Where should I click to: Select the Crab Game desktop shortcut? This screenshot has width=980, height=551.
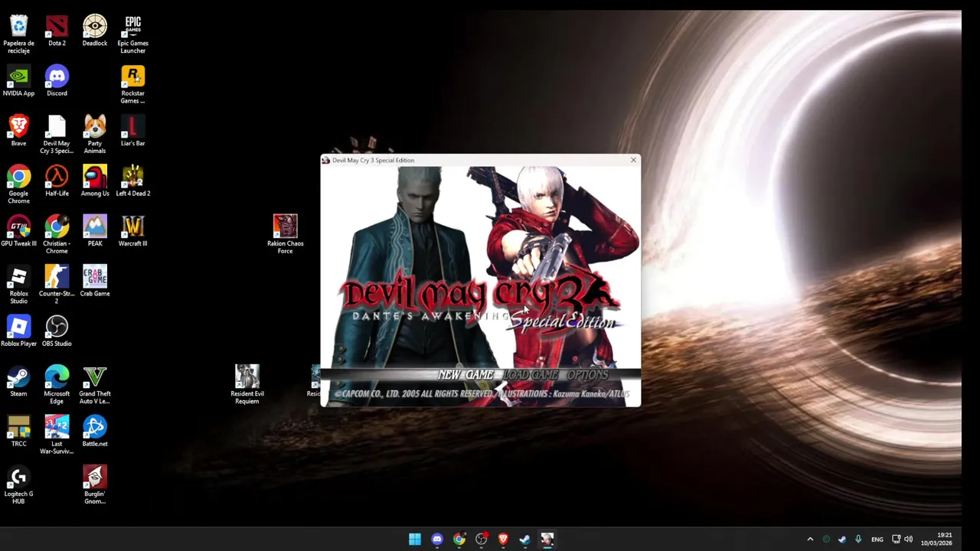(x=95, y=282)
